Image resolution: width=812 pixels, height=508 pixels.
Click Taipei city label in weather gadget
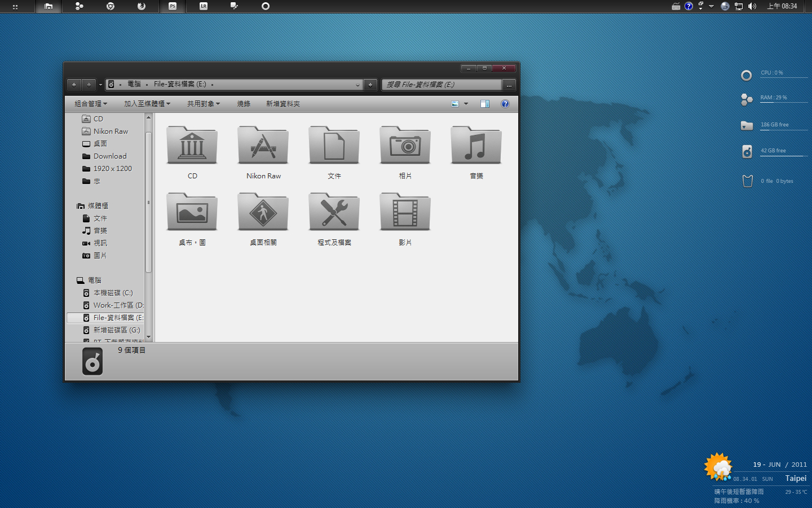pyautogui.click(x=796, y=478)
